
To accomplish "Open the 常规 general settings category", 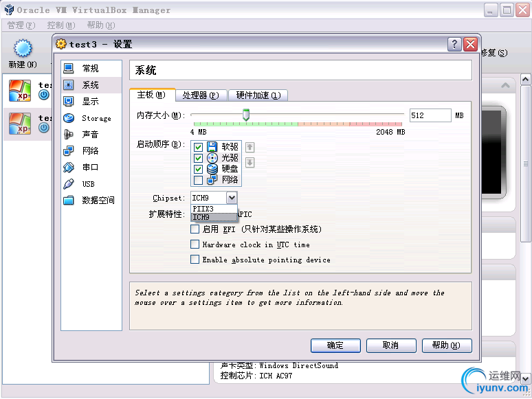I will coord(91,69).
